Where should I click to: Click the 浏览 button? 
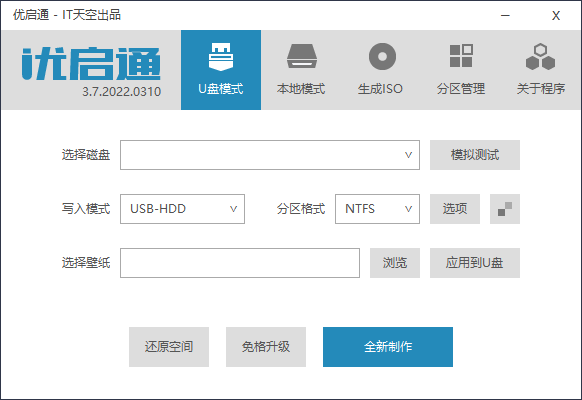point(395,263)
